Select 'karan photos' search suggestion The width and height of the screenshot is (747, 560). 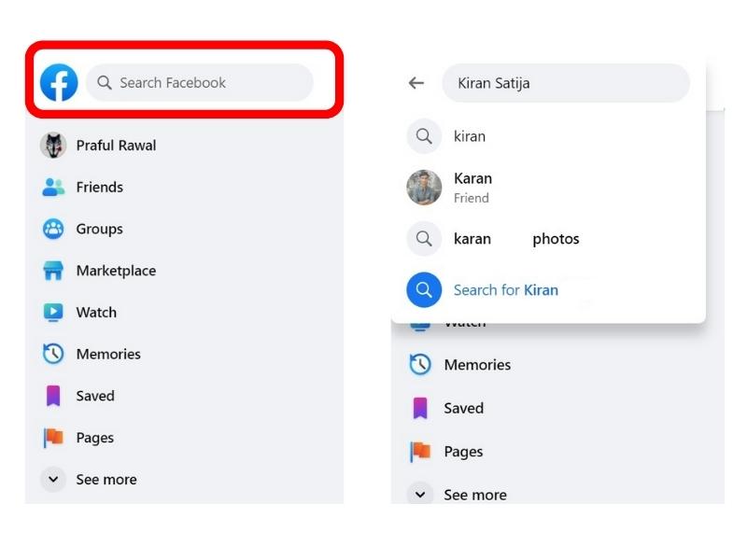(x=516, y=239)
